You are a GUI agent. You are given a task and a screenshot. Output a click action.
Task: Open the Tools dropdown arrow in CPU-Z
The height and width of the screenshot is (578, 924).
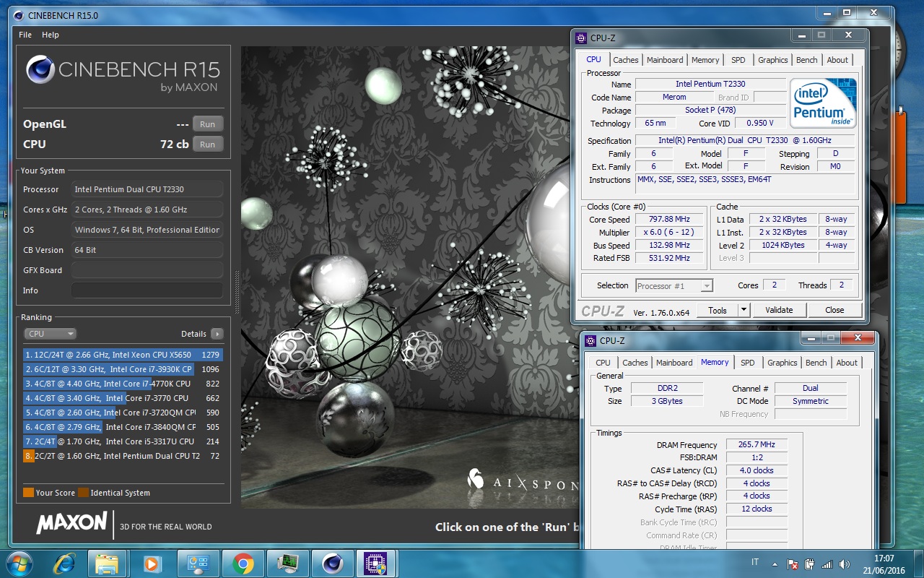744,310
